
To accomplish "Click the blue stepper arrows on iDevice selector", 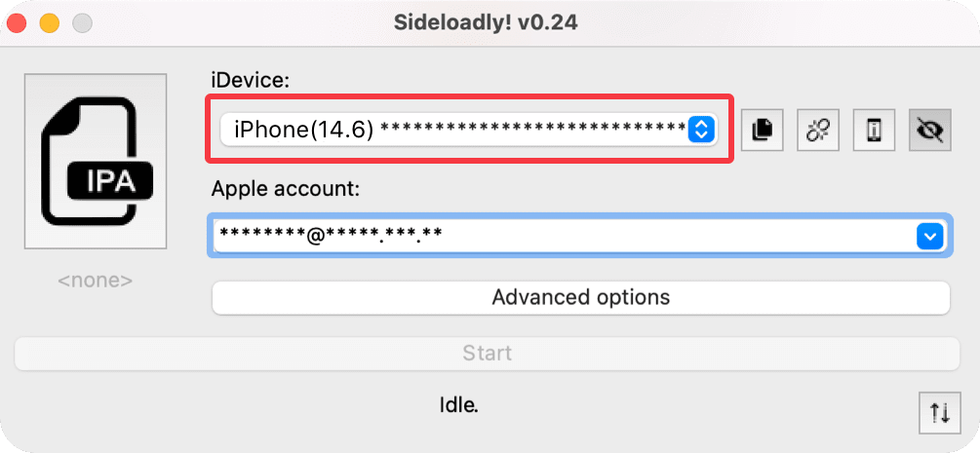I will [x=701, y=129].
